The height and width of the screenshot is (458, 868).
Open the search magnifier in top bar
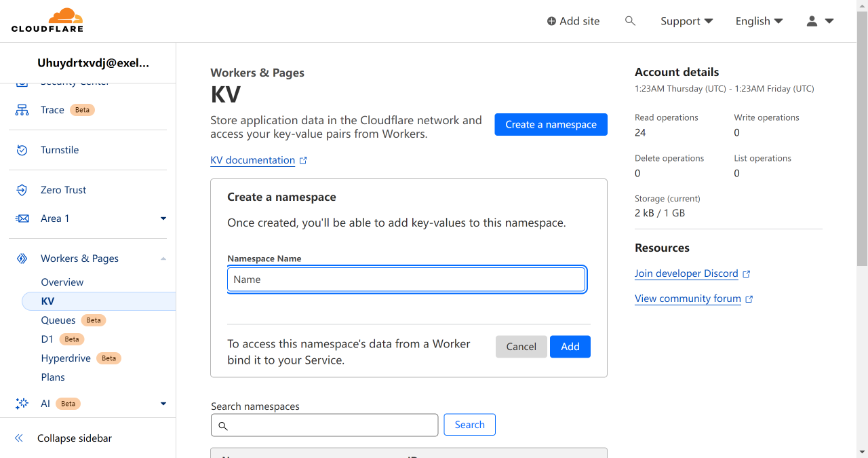(630, 21)
